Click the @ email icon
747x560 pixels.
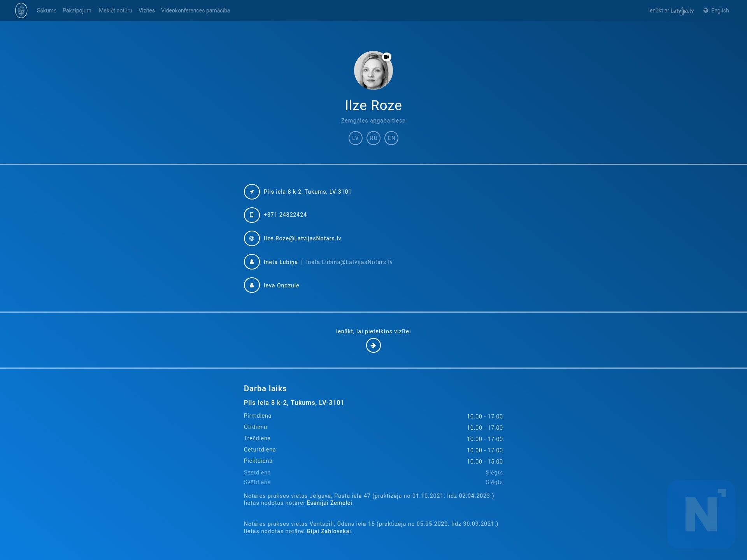(x=252, y=238)
